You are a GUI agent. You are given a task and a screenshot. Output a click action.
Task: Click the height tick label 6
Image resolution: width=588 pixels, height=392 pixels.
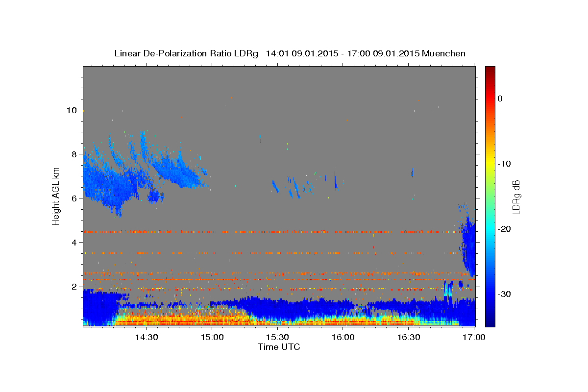pyautogui.click(x=74, y=198)
